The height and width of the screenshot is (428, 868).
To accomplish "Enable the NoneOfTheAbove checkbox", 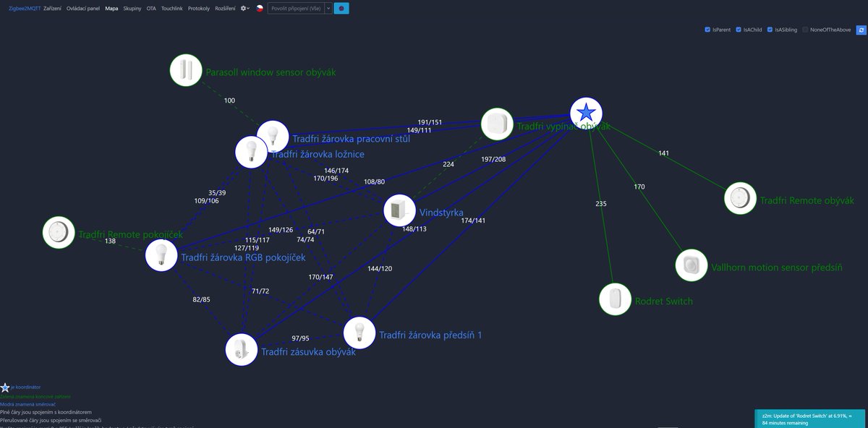I will click(x=805, y=30).
